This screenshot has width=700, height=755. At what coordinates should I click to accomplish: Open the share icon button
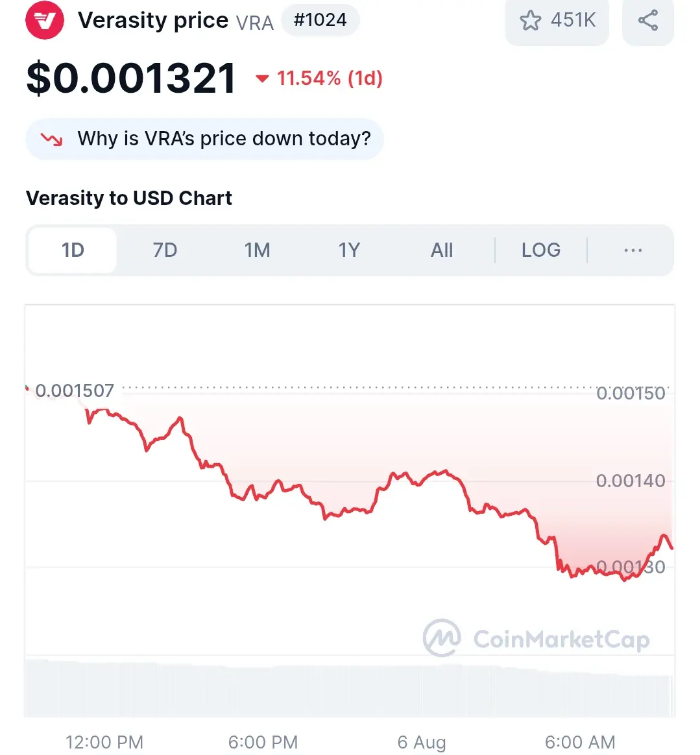click(x=648, y=20)
